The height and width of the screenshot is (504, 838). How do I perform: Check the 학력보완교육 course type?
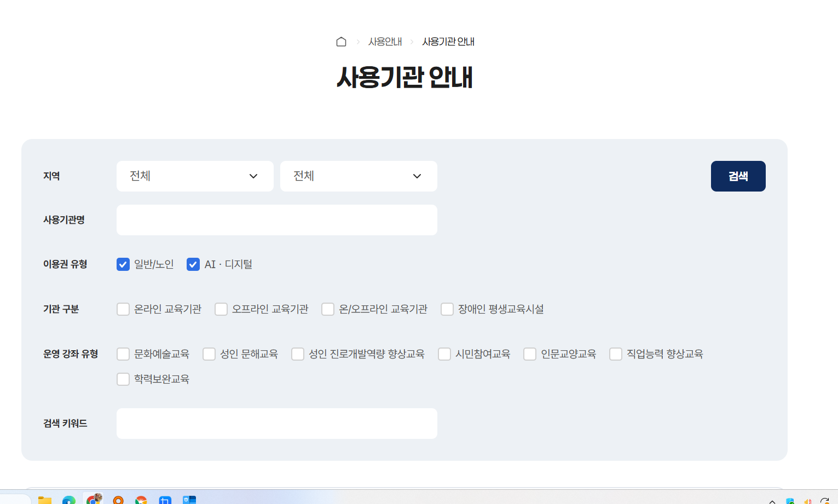coord(123,379)
